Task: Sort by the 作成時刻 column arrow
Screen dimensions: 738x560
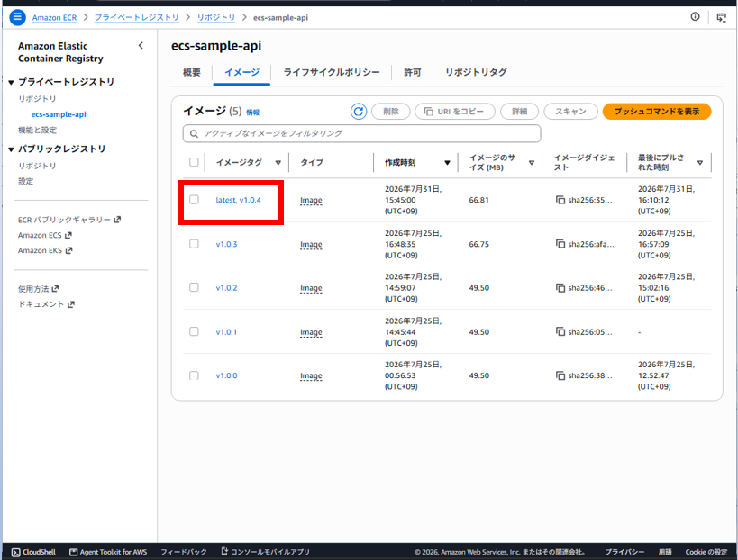Action: [x=447, y=163]
